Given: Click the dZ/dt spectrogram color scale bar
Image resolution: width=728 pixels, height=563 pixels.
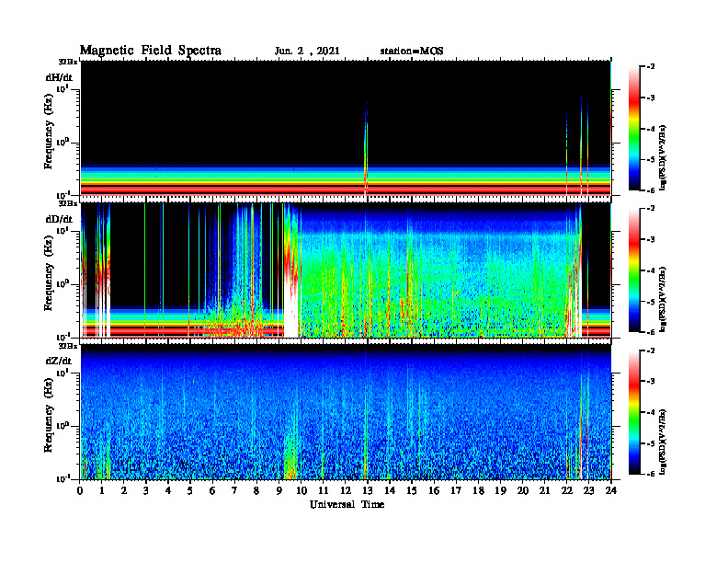Looking at the screenshot, I should pyautogui.click(x=634, y=412).
